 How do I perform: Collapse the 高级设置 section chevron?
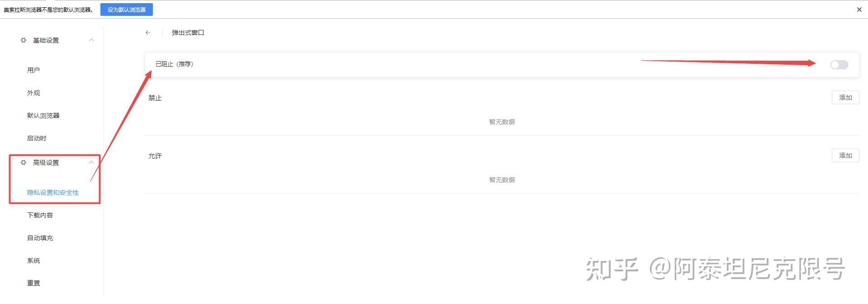point(91,163)
